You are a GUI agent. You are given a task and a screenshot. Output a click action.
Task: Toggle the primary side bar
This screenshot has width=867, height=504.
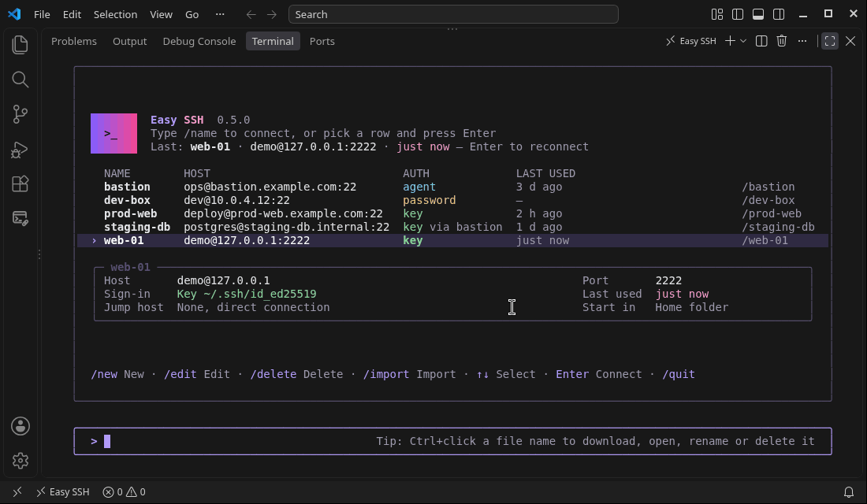coord(738,14)
